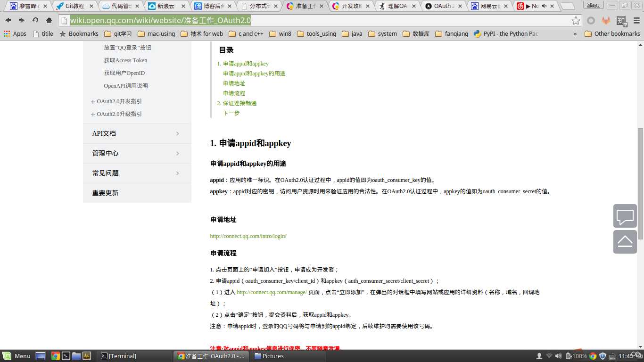Switch to the 理解OAuth tab

tap(396, 6)
